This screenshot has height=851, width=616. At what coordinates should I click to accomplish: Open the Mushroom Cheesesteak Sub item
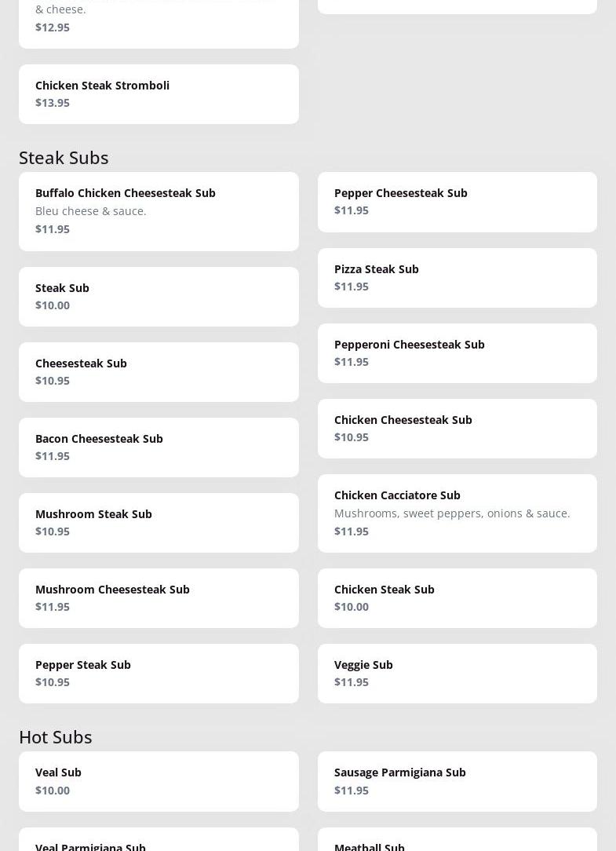click(159, 598)
